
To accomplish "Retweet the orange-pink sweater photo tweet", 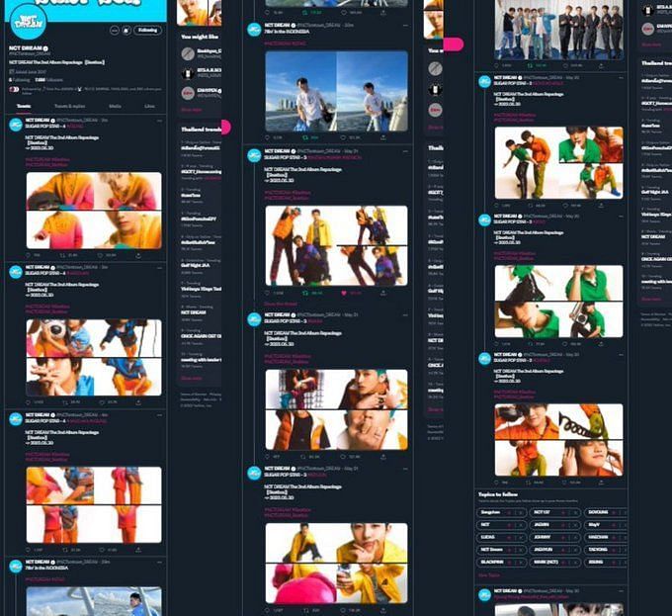I will (x=63, y=255).
